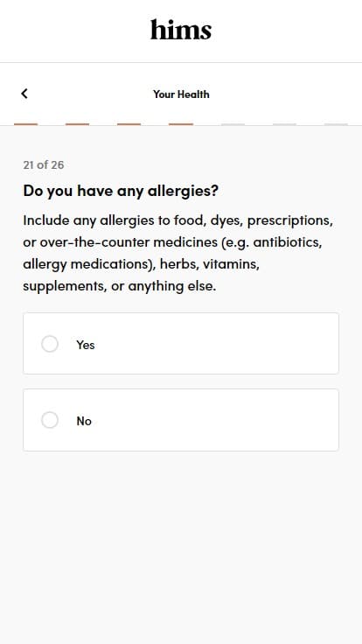Click the last gray progress segment
Image resolution: width=362 pixels, height=644 pixels.
(x=336, y=124)
